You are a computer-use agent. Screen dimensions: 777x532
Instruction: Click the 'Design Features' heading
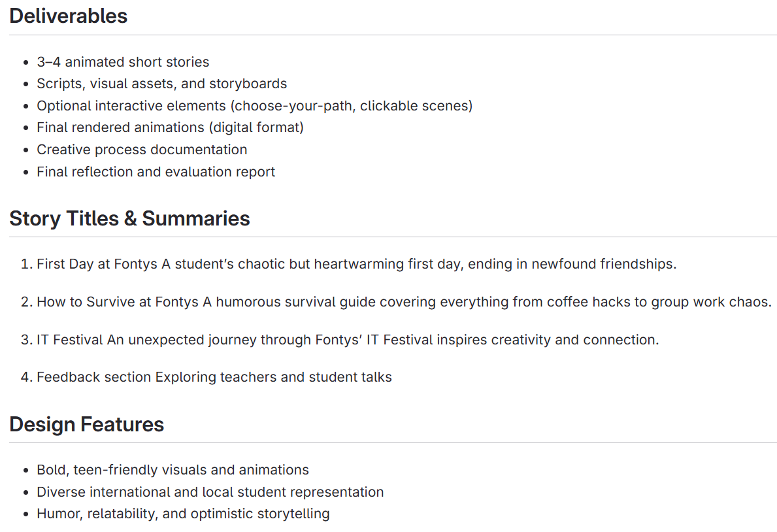86,424
